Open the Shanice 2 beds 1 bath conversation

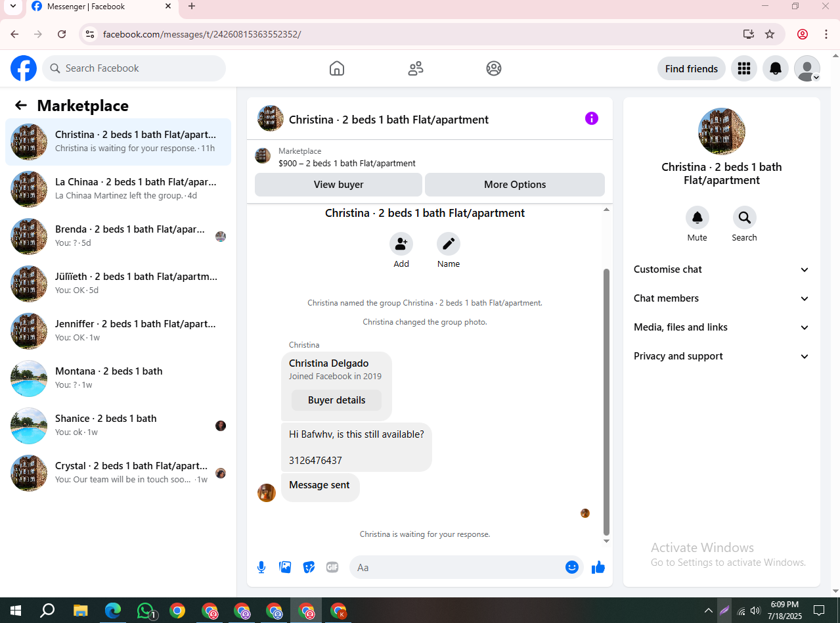click(118, 425)
